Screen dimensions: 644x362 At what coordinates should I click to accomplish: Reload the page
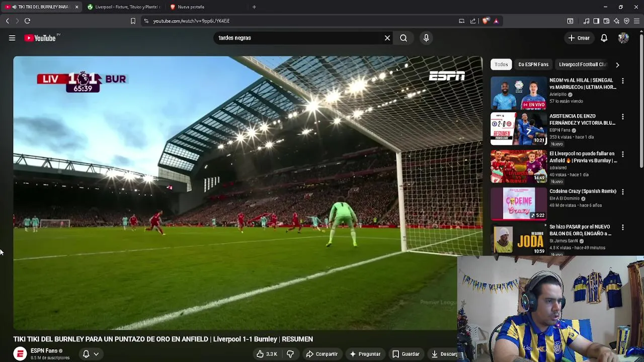tap(28, 21)
